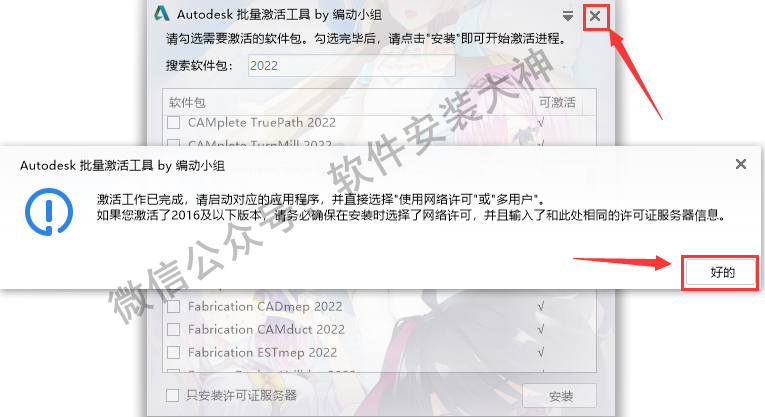
Task: Check the CAMplete TruePath 2022 checkbox
Action: tap(174, 122)
